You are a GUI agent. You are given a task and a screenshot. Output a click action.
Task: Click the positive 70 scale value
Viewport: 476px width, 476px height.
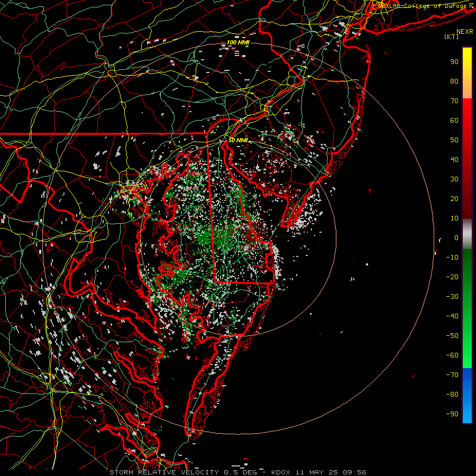click(454, 101)
